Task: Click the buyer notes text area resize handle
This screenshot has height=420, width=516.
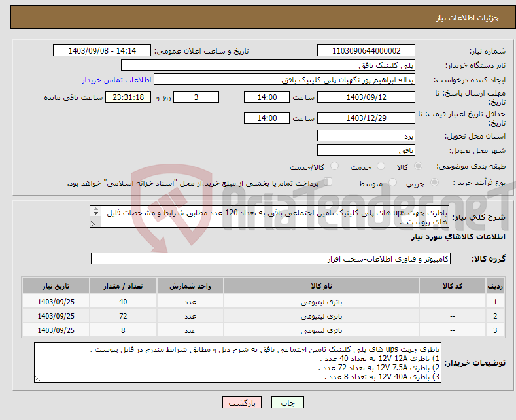Action: [x=38, y=379]
